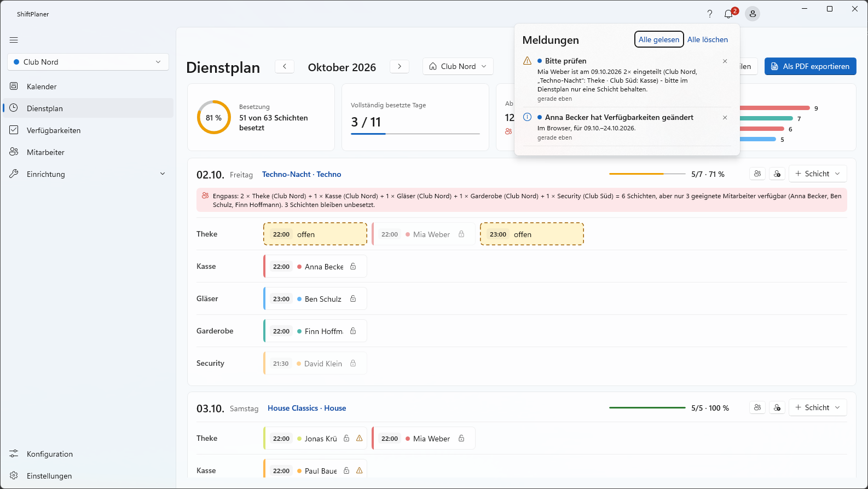
Task: Open the 'House Classics · House' event link
Action: tap(307, 408)
